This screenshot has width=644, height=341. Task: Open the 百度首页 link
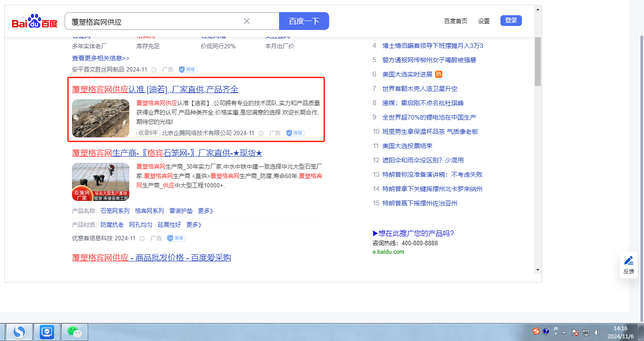coord(455,21)
